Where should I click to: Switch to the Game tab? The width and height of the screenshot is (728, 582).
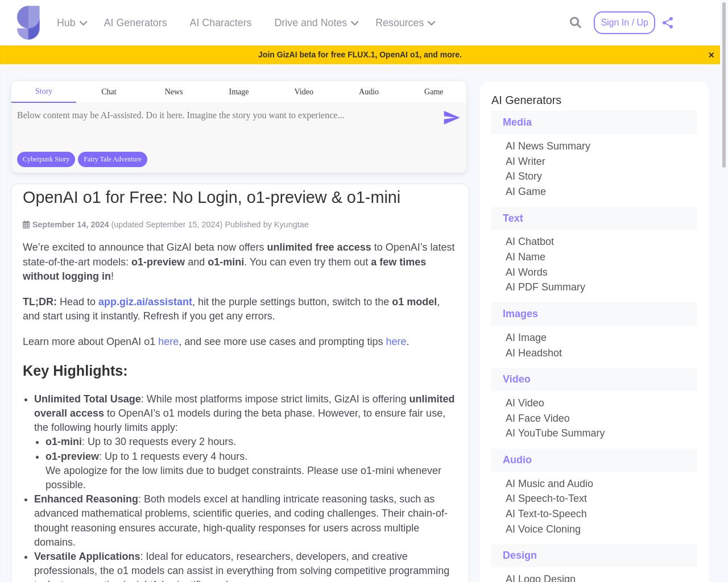(433, 92)
